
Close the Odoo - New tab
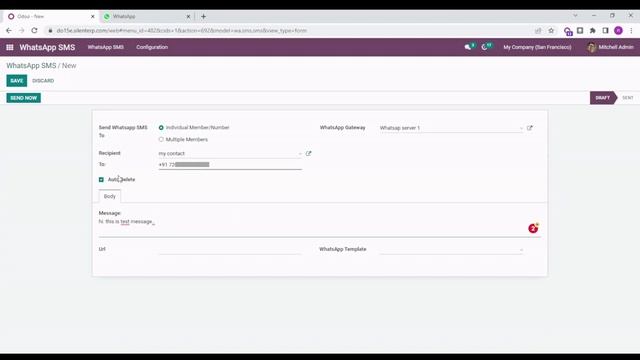tap(93, 17)
